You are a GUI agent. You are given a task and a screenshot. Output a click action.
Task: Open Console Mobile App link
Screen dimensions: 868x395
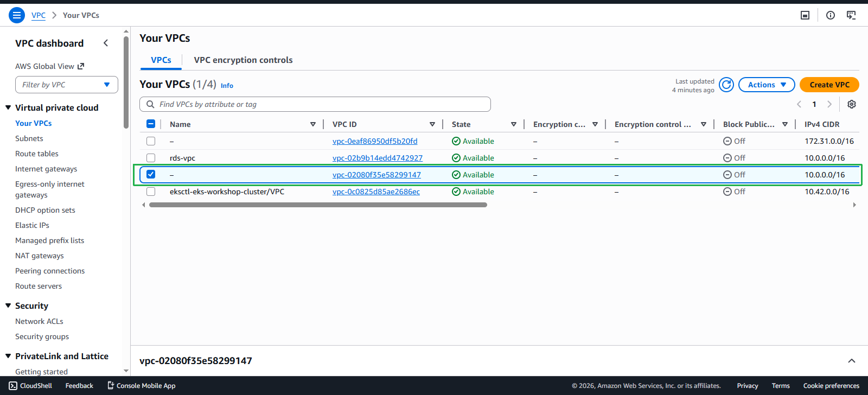coord(141,386)
